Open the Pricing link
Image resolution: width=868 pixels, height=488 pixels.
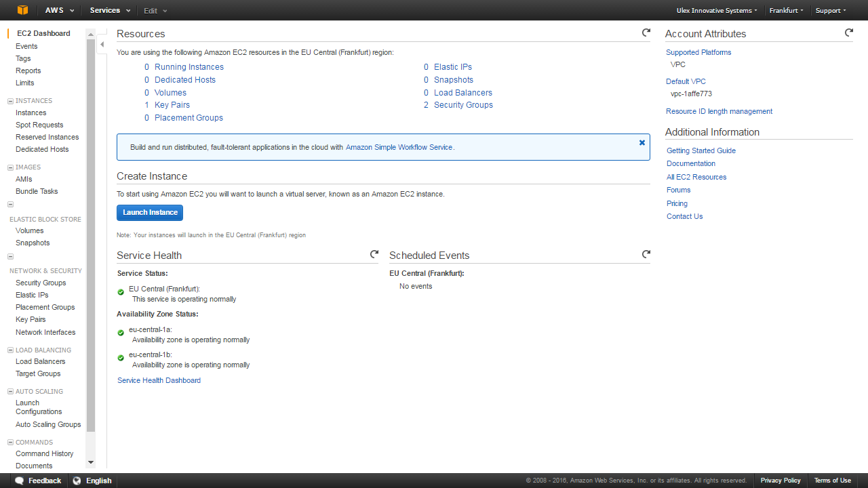pyautogui.click(x=677, y=203)
